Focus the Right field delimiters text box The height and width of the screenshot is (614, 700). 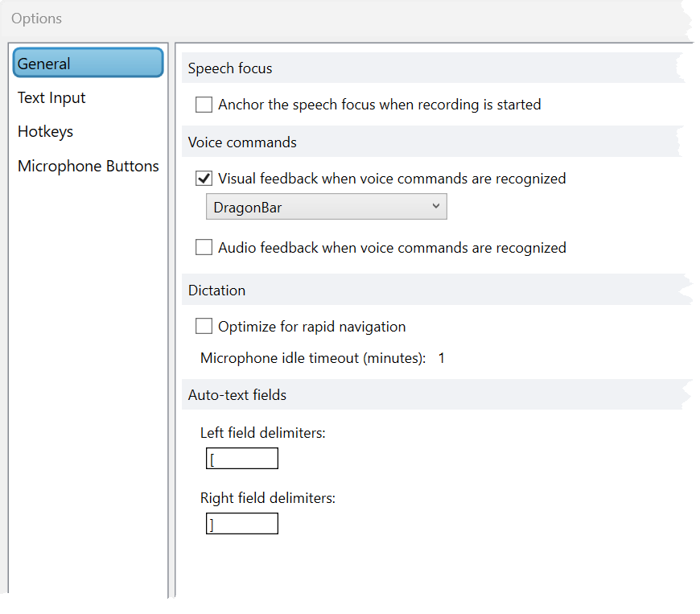click(x=242, y=525)
